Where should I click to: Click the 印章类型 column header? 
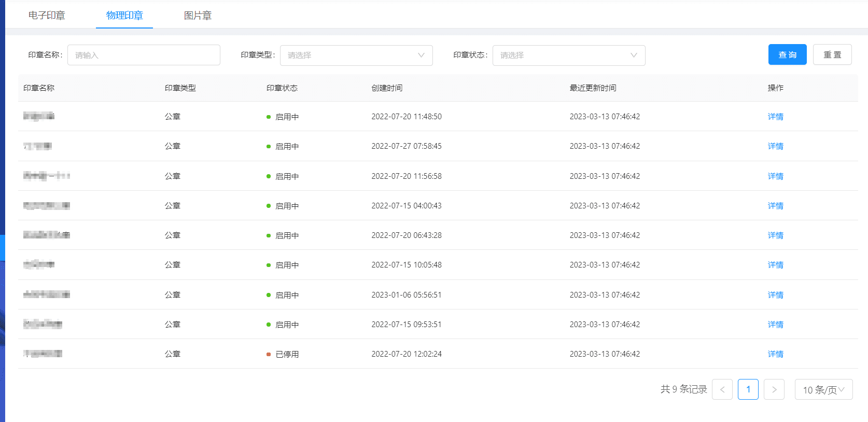click(180, 88)
